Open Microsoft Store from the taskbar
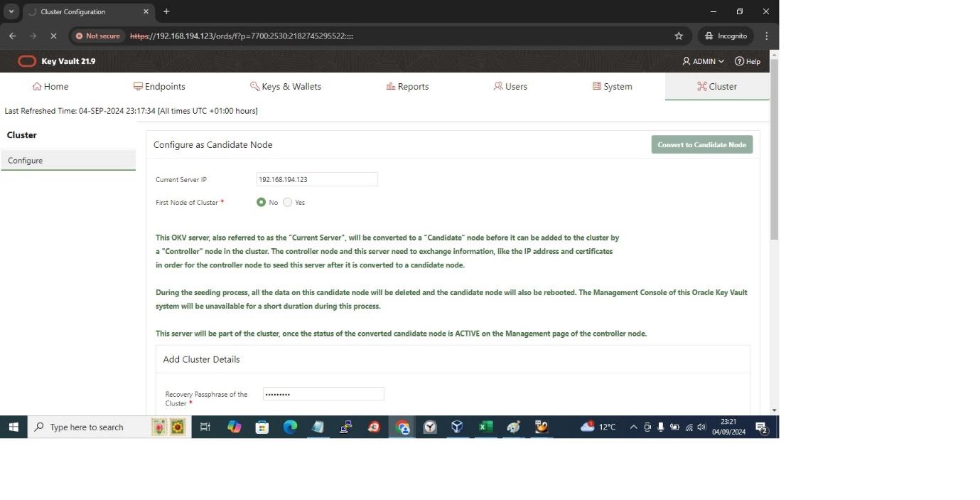 tap(262, 427)
